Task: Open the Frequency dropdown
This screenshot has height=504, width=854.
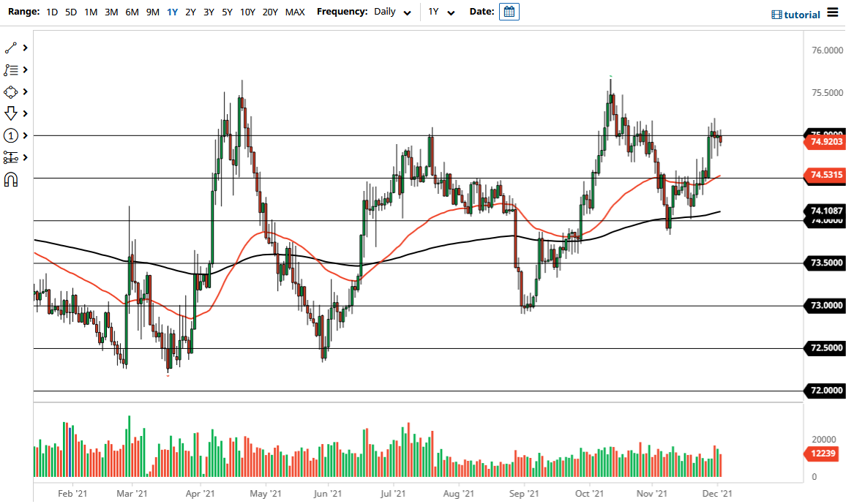Action: (x=392, y=12)
